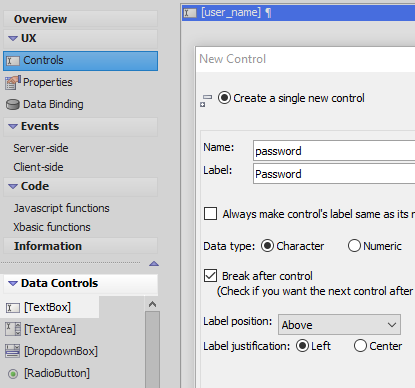415x388 pixels.
Task: Open the Properties pane
Action: (39, 82)
